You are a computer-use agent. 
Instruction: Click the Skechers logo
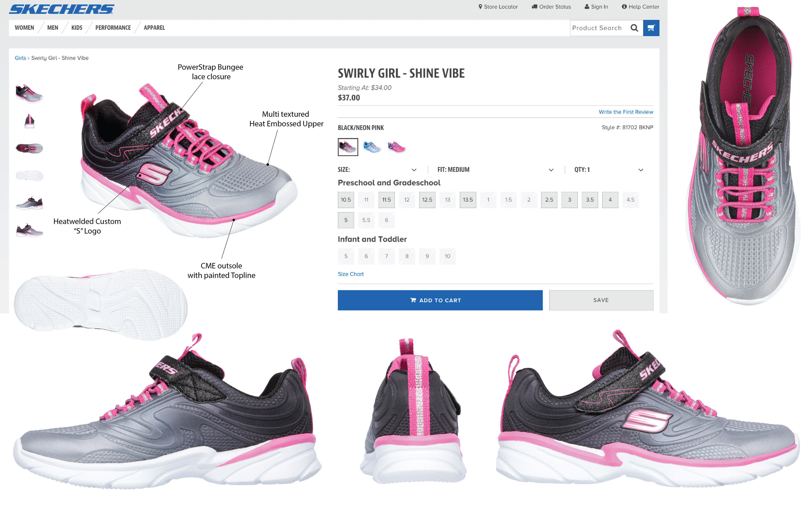point(61,9)
